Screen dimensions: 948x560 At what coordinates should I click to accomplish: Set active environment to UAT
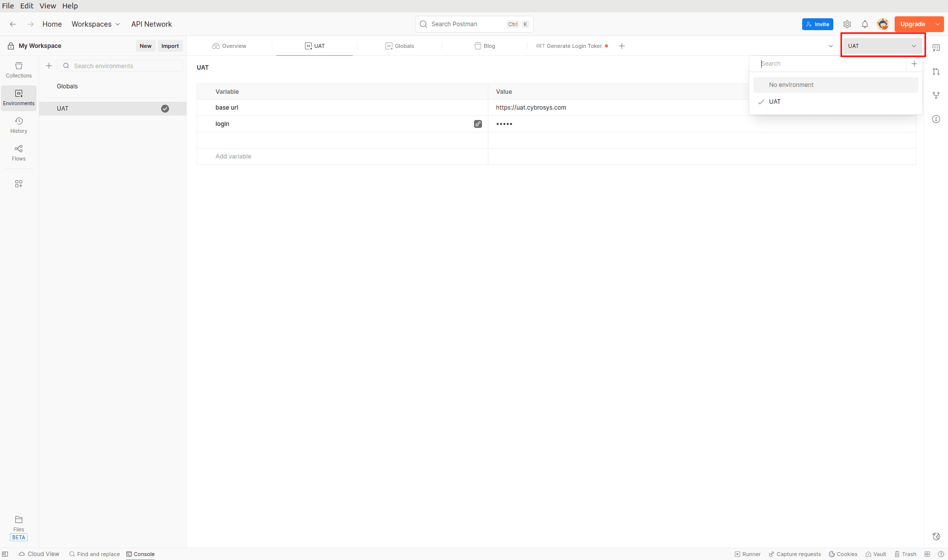point(776,102)
